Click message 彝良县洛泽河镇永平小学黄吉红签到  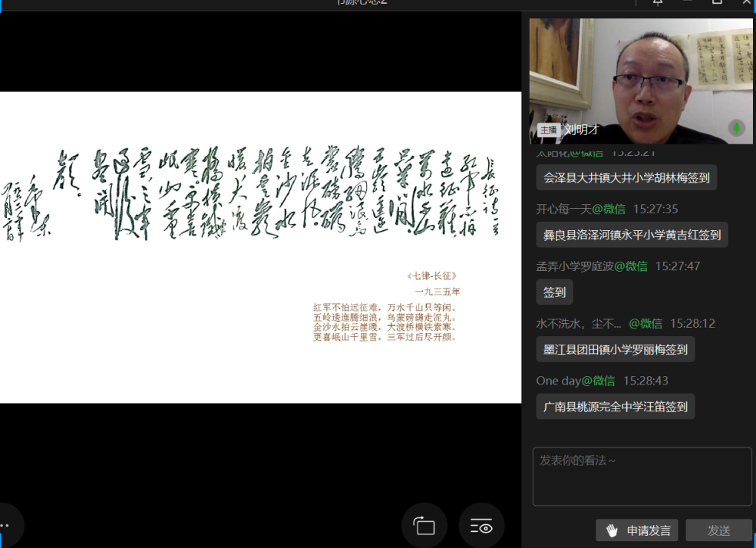click(632, 235)
